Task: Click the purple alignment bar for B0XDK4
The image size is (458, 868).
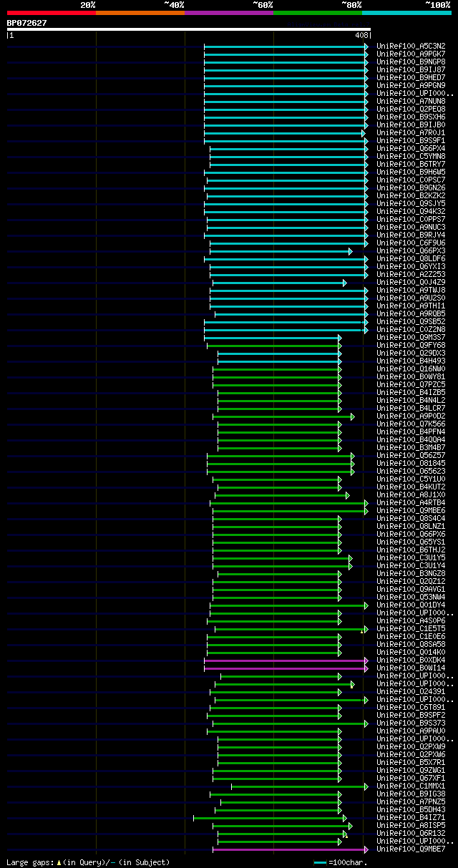Action: pos(286,660)
